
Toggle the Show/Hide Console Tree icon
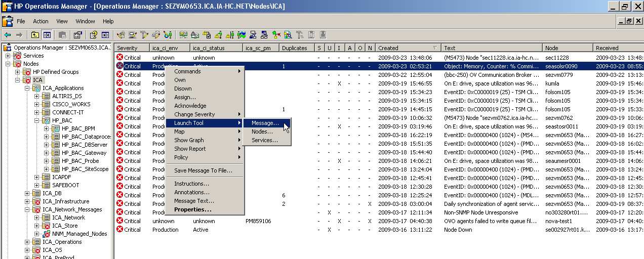tap(47, 35)
